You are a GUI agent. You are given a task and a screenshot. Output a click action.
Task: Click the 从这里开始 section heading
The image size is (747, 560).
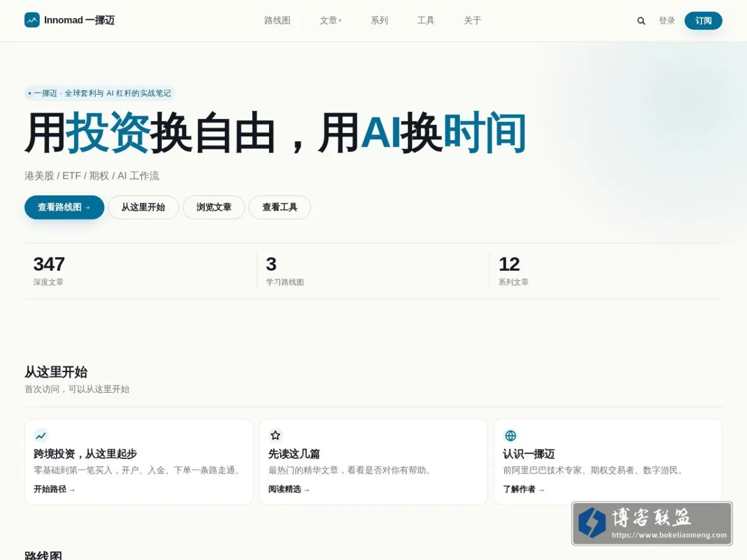(x=56, y=372)
